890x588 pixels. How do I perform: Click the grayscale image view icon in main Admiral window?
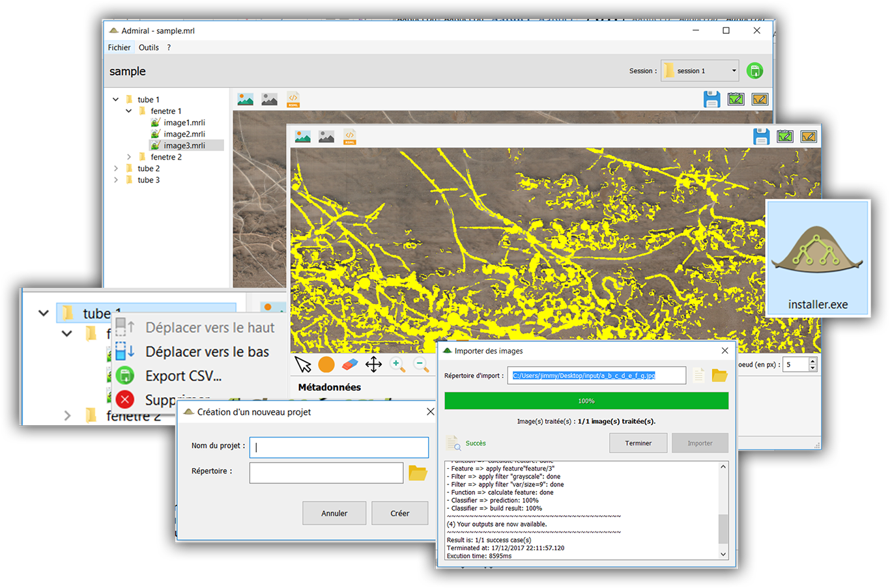click(x=269, y=99)
